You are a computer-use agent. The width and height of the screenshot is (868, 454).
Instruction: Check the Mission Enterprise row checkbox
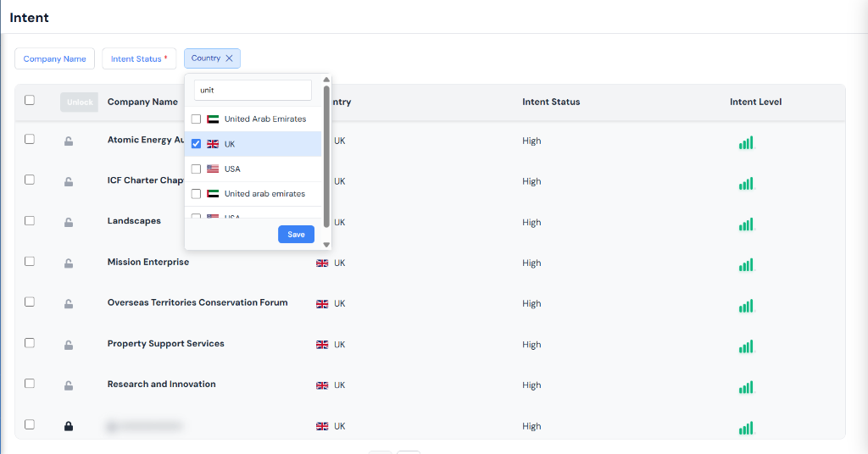tap(30, 262)
